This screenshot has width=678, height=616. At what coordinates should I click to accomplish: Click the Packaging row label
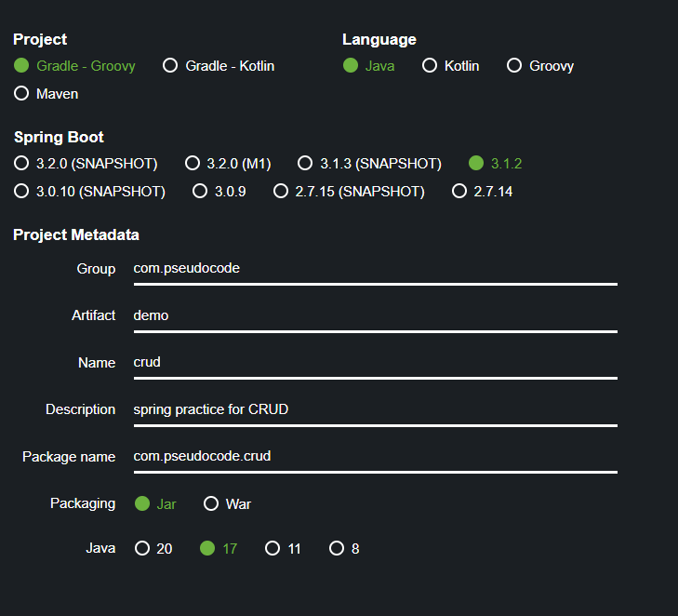coord(83,503)
